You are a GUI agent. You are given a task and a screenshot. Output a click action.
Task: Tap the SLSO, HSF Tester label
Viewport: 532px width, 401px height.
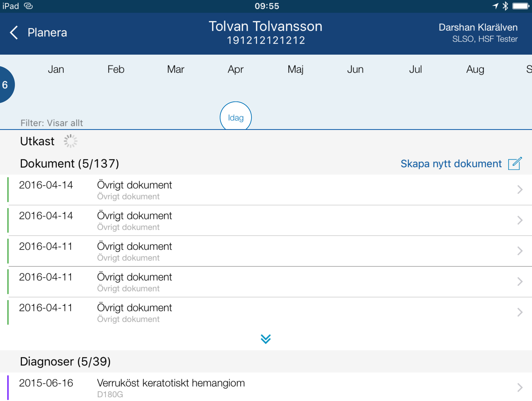pos(485,39)
